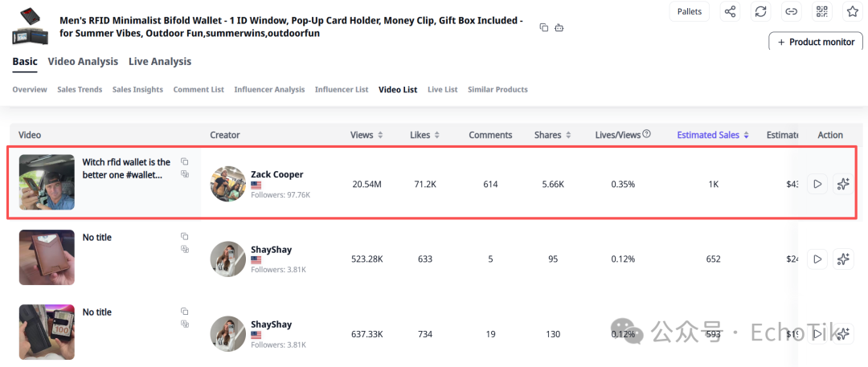
Task: Open AI analysis for ShayShay 652 sales video
Action: tap(843, 259)
